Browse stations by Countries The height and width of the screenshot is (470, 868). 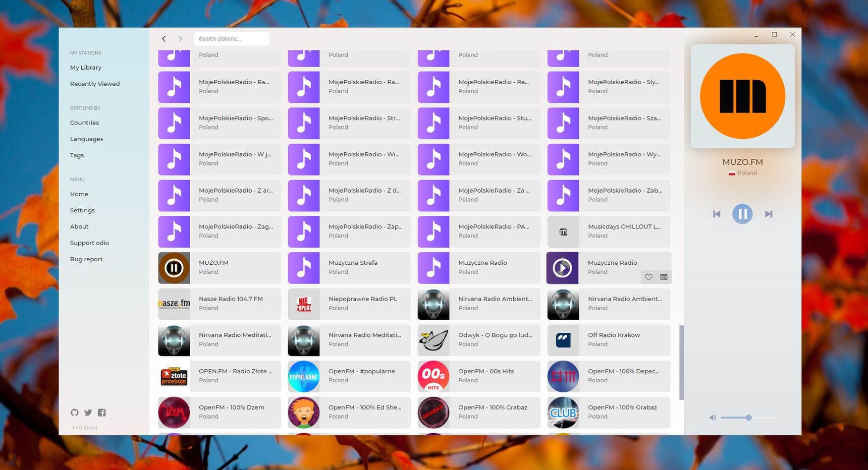(84, 123)
